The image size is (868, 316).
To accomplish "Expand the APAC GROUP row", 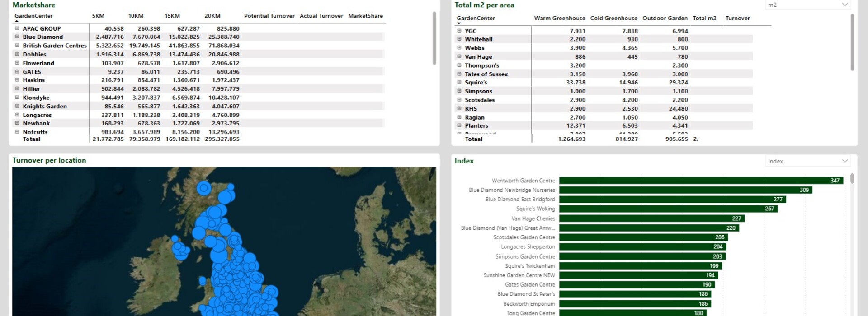I will 17,28.
